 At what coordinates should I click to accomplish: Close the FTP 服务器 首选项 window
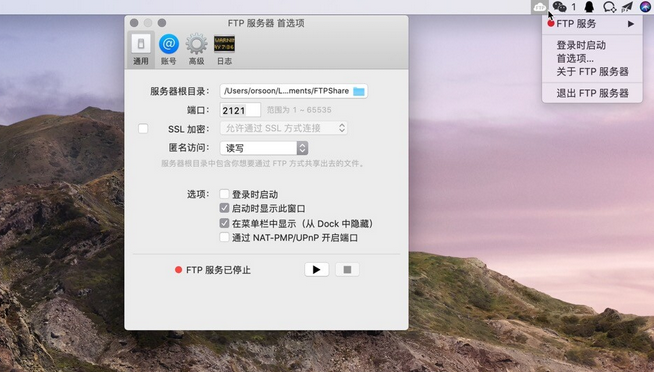tap(134, 23)
